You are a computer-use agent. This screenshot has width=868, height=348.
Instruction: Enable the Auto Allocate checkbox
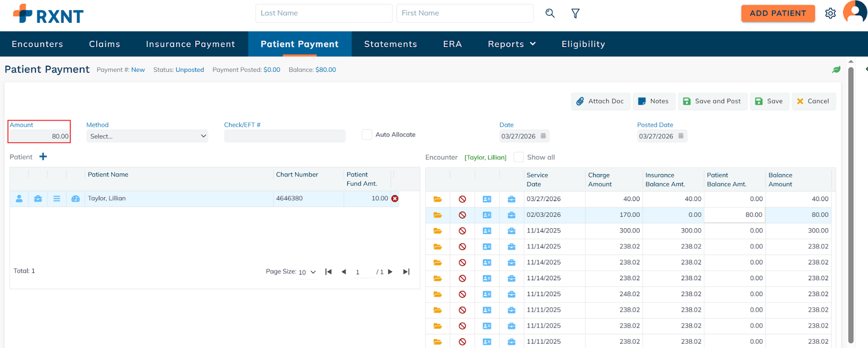[367, 134]
